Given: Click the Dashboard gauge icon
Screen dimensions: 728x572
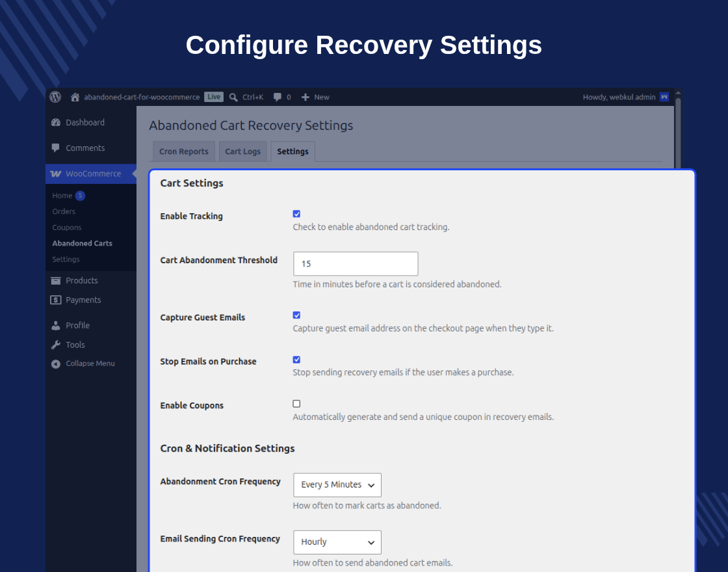Looking at the screenshot, I should point(56,123).
